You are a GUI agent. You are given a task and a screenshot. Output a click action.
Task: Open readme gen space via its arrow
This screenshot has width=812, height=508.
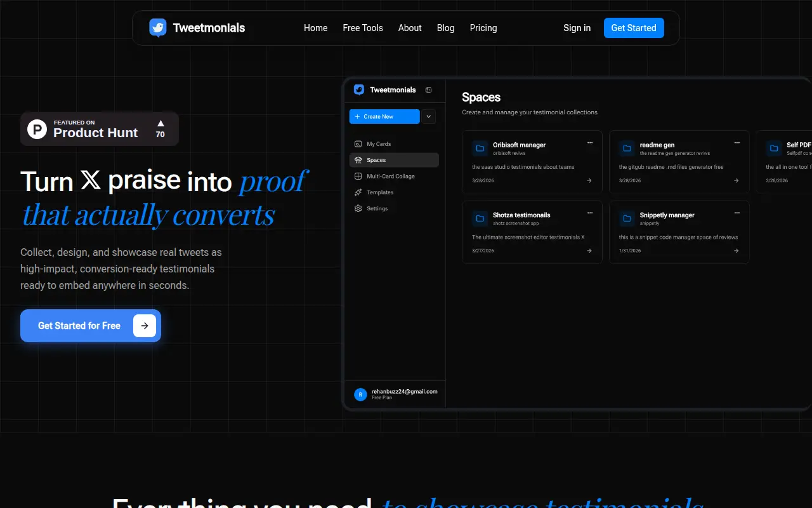click(x=737, y=180)
